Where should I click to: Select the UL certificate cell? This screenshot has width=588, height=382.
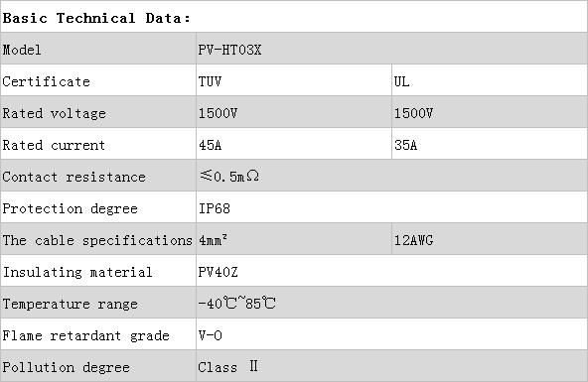490,80
